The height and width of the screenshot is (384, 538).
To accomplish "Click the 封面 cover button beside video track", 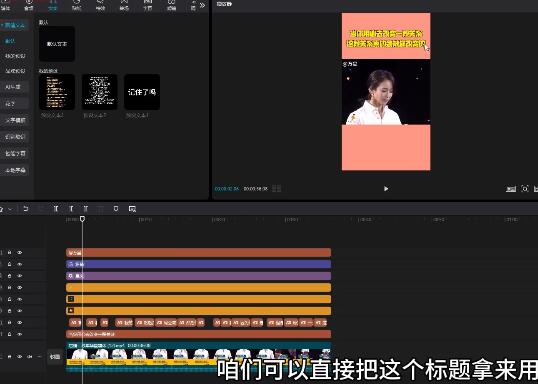I will (x=55, y=357).
